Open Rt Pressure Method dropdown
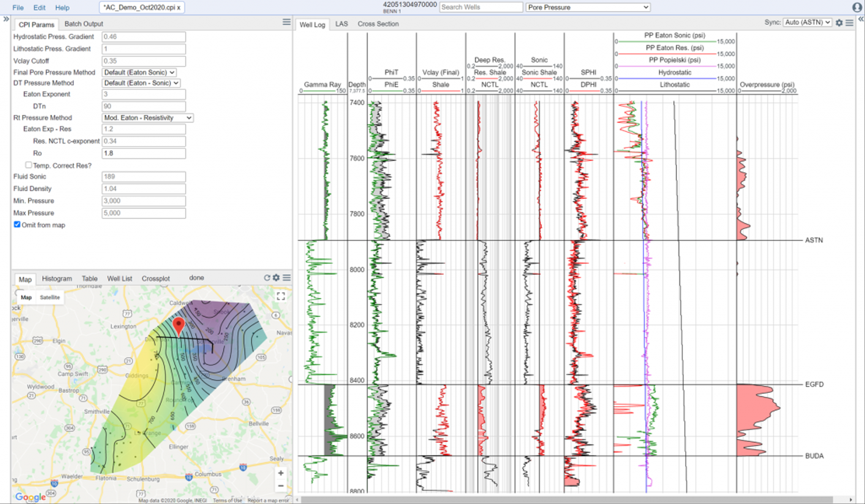The width and height of the screenshot is (865, 504). (147, 118)
